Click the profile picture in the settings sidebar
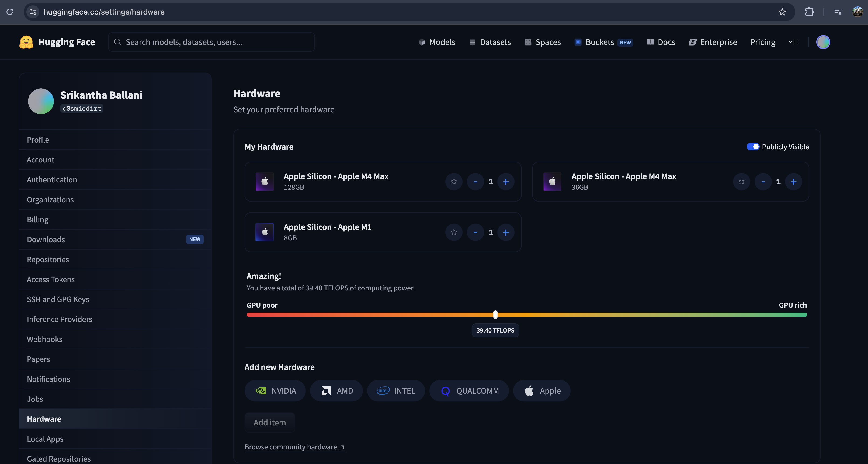The width and height of the screenshot is (868, 464). click(41, 101)
